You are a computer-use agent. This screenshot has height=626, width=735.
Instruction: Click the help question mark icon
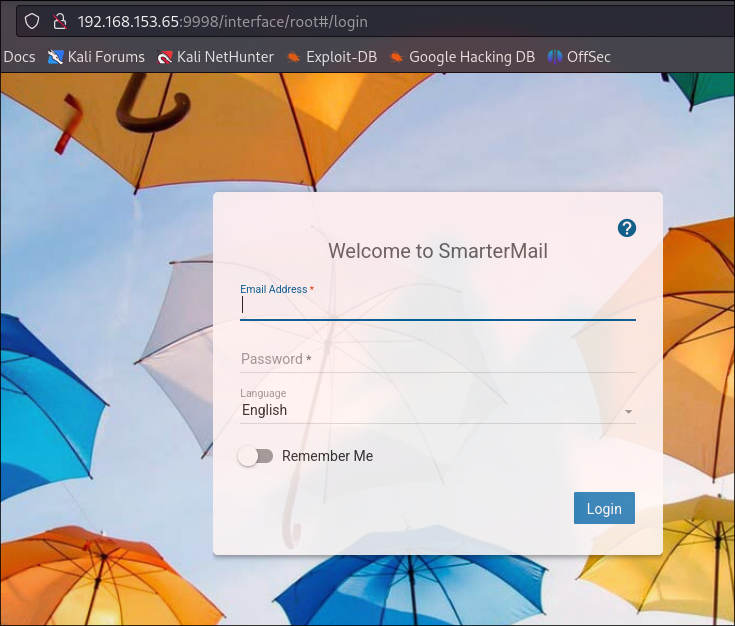tap(627, 228)
